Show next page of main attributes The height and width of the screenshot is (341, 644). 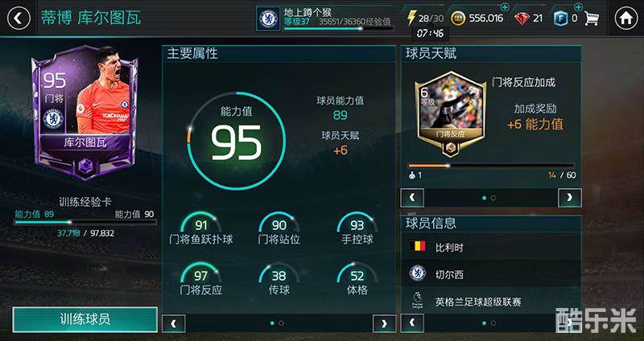pyautogui.click(x=384, y=323)
